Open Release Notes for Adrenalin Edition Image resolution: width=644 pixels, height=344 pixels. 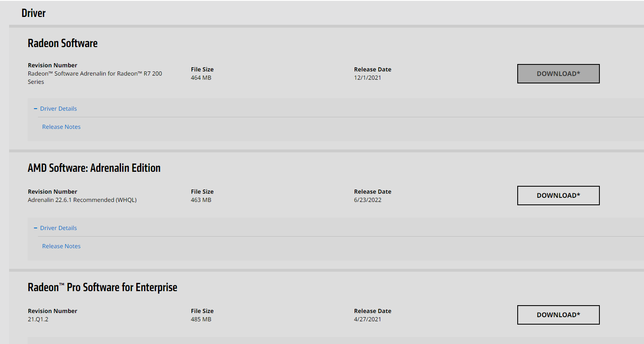61,246
